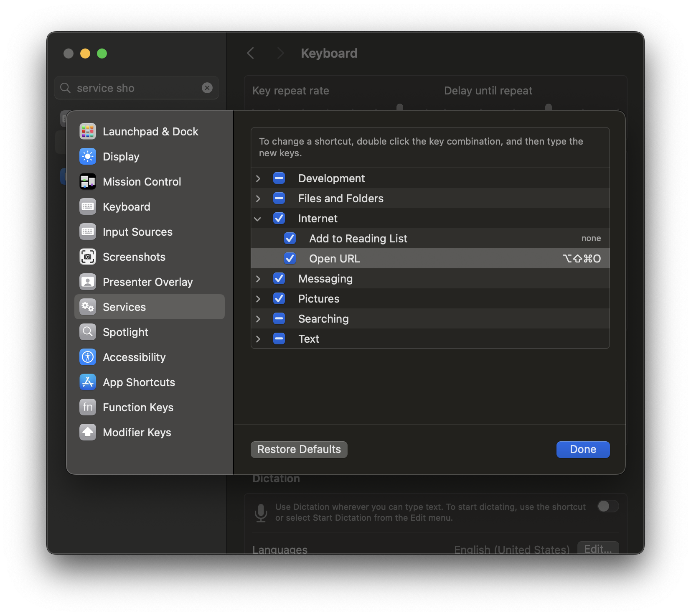Uncheck the Add to Reading List checkbox

[x=290, y=238]
